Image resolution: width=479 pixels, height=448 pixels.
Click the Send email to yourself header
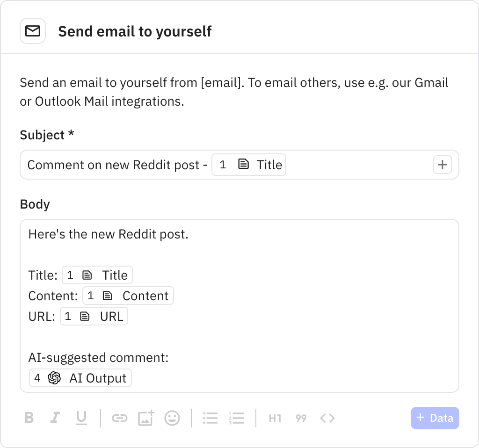pos(135,31)
